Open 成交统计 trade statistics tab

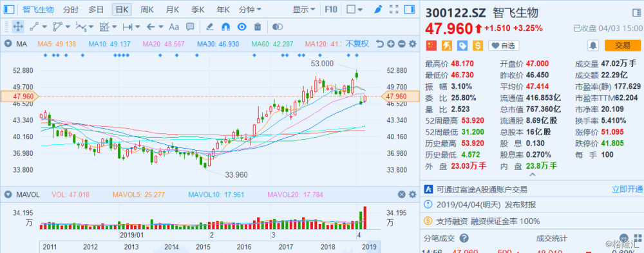click(x=552, y=238)
